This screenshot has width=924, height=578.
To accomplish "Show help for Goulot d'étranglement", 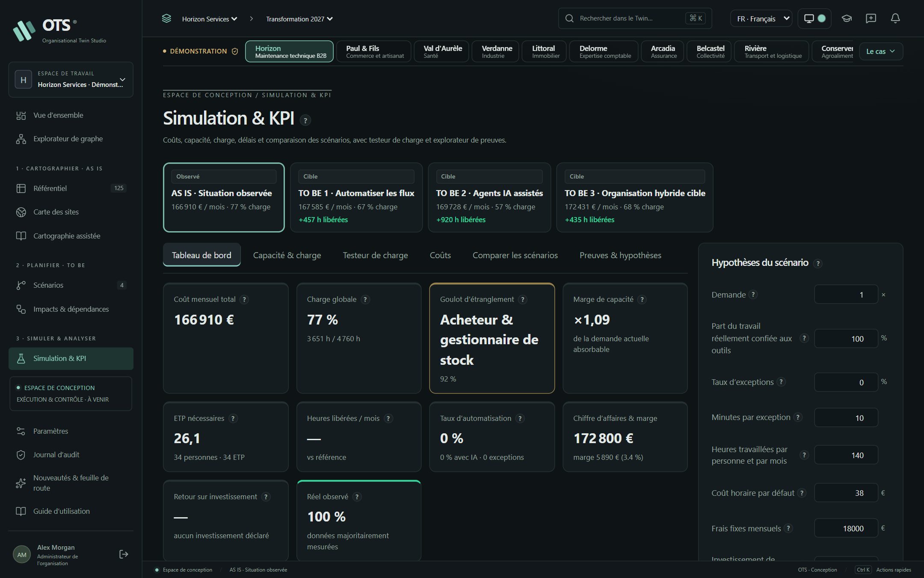I will coord(522,300).
